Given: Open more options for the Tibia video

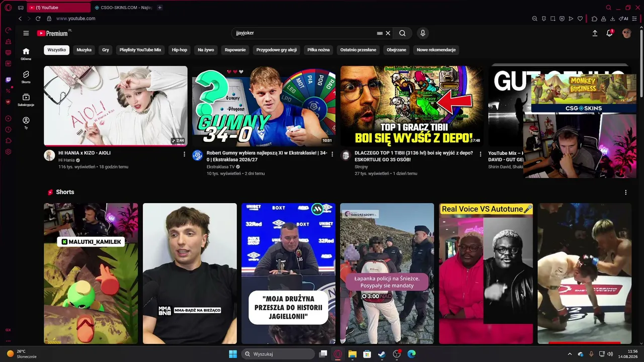Looking at the screenshot, I should (480, 154).
